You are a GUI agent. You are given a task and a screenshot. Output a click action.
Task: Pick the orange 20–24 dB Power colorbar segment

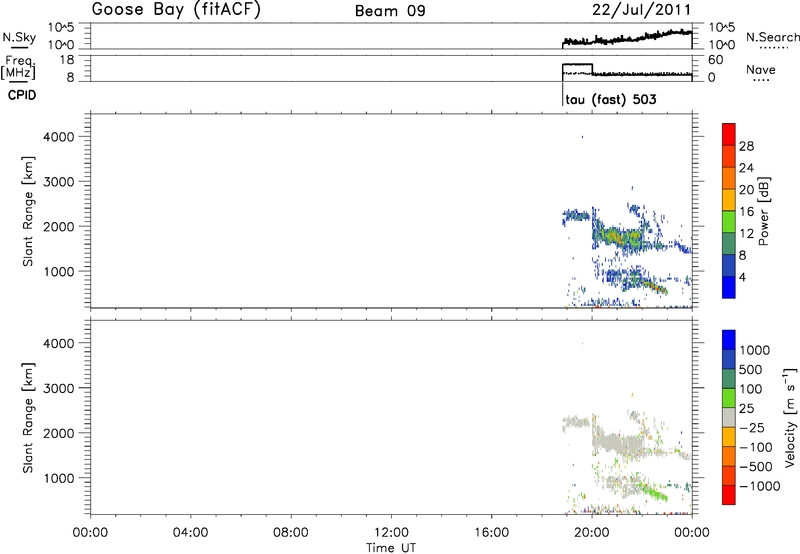pyautogui.click(x=729, y=178)
